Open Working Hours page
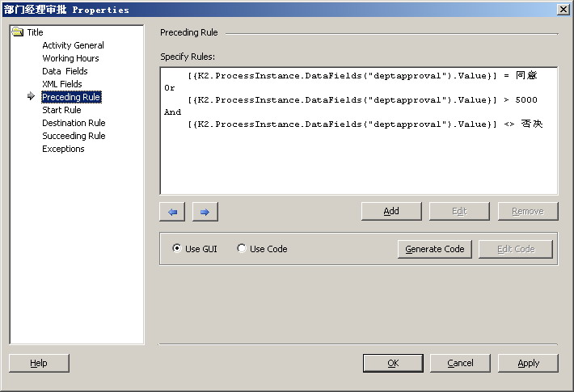This screenshot has width=574, height=392. click(x=70, y=58)
